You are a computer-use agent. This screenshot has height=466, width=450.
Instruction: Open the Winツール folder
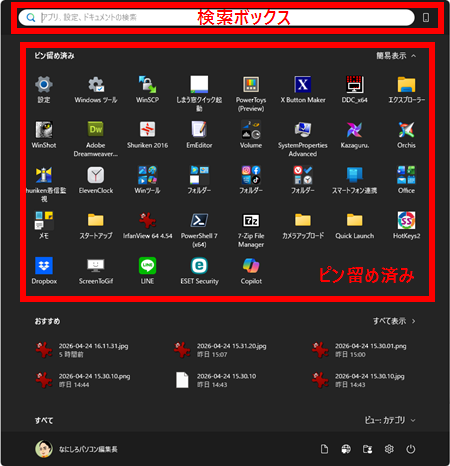[x=147, y=180]
